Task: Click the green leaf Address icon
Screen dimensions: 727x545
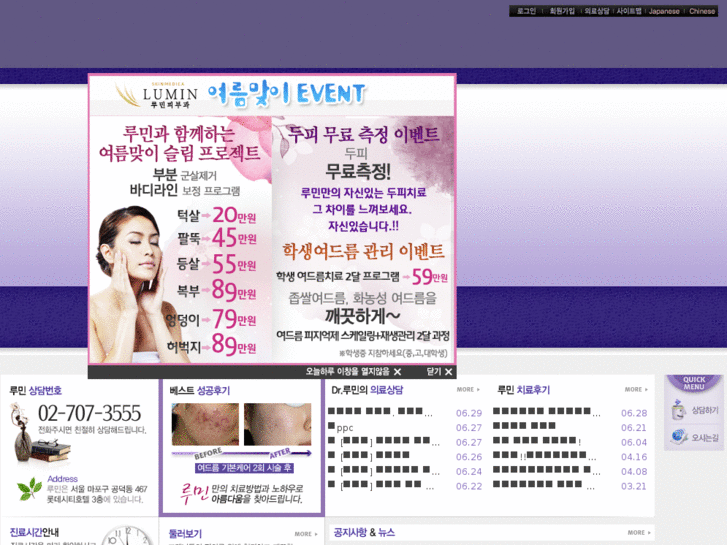Action: [29, 489]
